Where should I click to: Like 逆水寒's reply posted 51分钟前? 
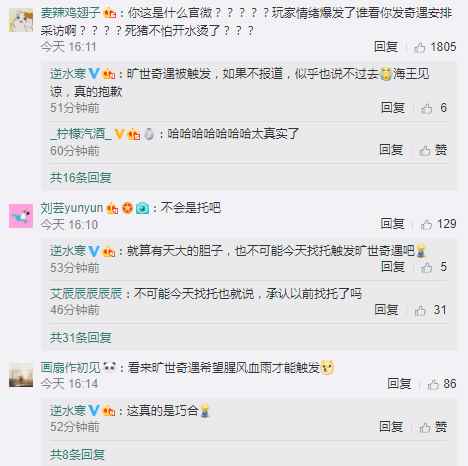point(433,108)
